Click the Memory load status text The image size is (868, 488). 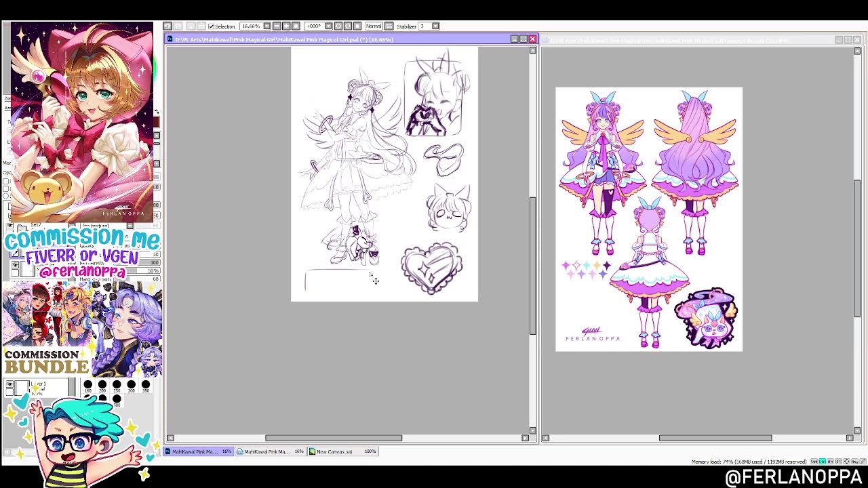pos(749,462)
